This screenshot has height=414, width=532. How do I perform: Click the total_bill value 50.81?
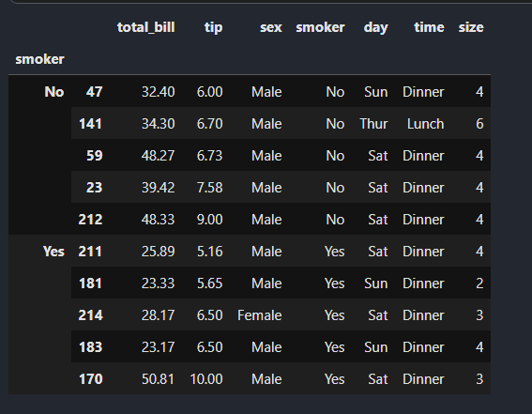159,379
